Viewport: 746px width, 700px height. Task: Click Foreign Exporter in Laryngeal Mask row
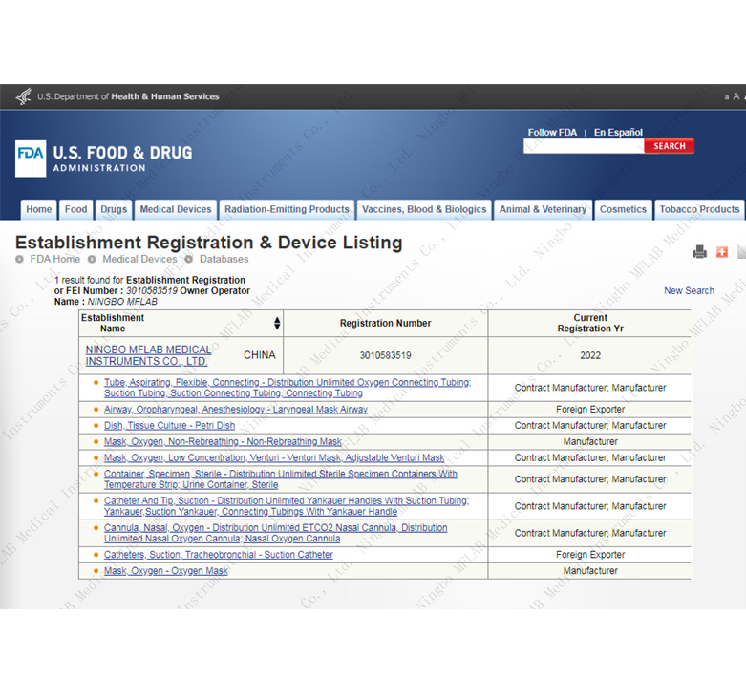590,410
